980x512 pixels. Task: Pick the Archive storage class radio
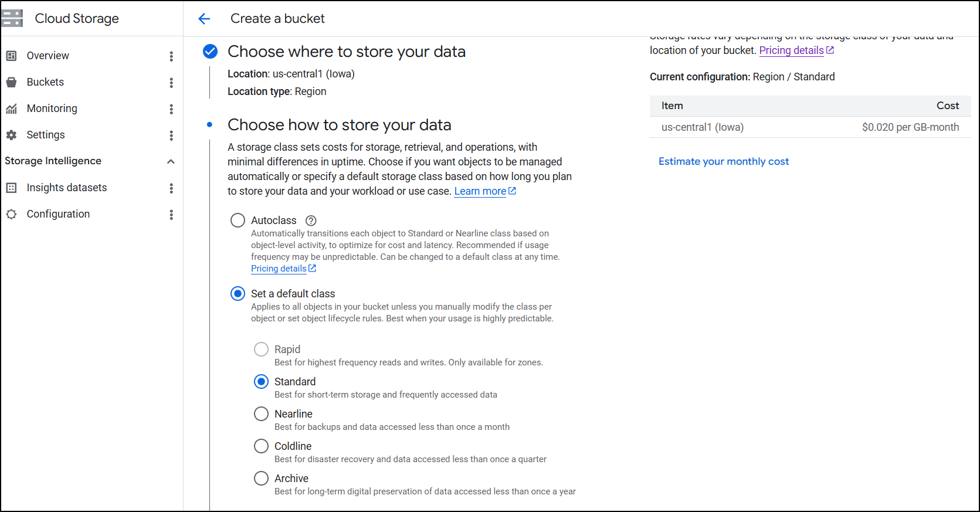[x=261, y=479]
